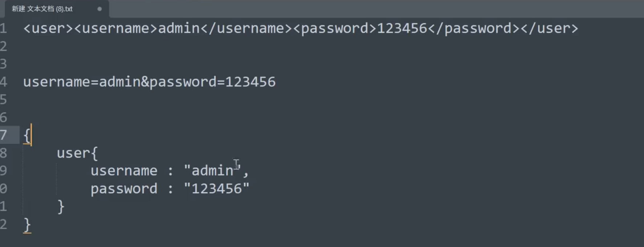Click the final underlined closing brace
The height and width of the screenshot is (247, 644).
tap(27, 224)
